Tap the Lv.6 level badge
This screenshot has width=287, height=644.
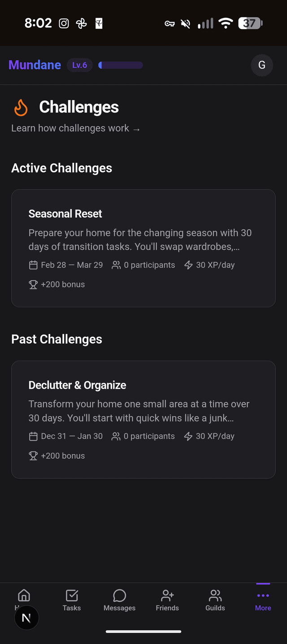point(79,65)
